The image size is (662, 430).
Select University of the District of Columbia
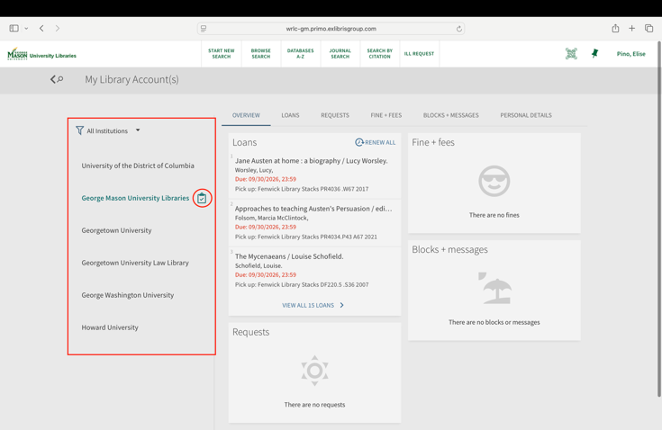click(138, 166)
